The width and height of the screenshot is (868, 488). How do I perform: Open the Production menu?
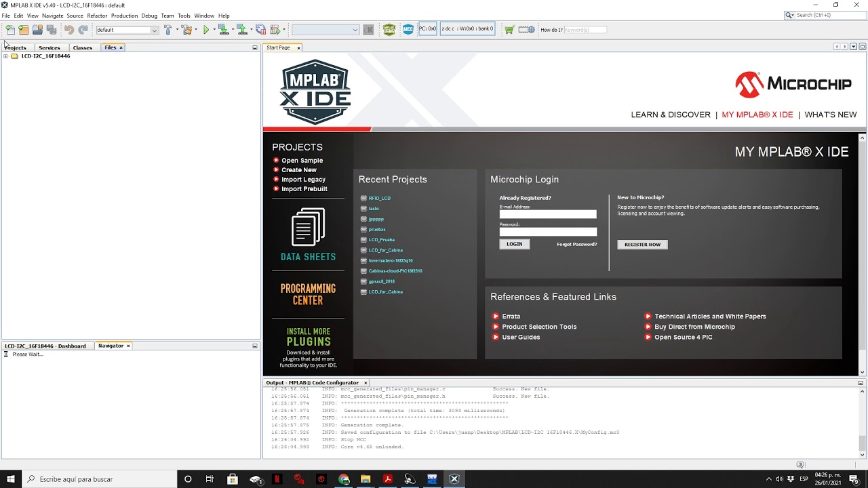point(124,16)
